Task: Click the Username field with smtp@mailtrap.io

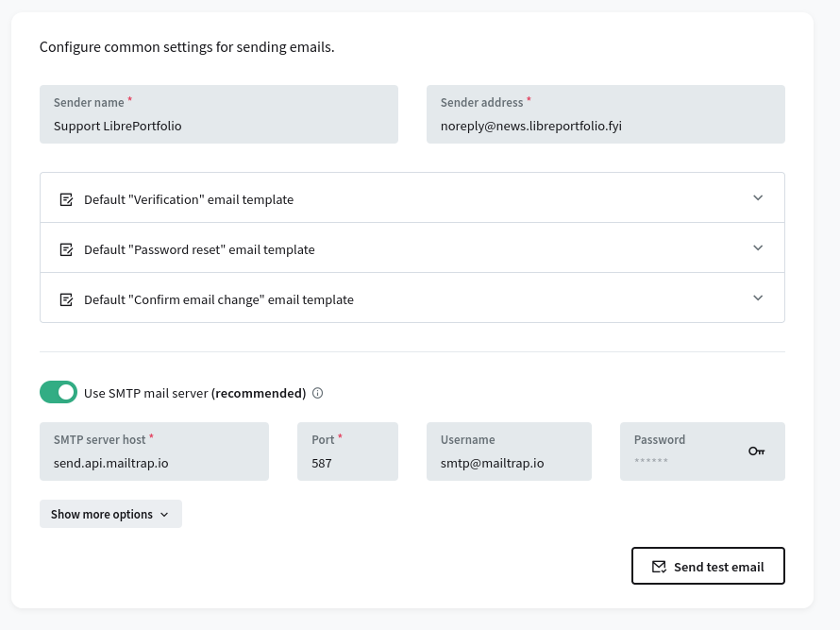Action: point(509,463)
